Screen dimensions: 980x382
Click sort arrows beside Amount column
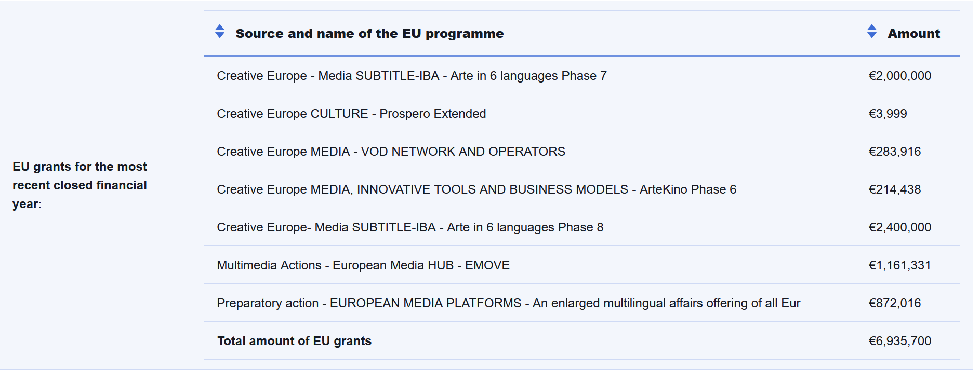click(x=871, y=32)
